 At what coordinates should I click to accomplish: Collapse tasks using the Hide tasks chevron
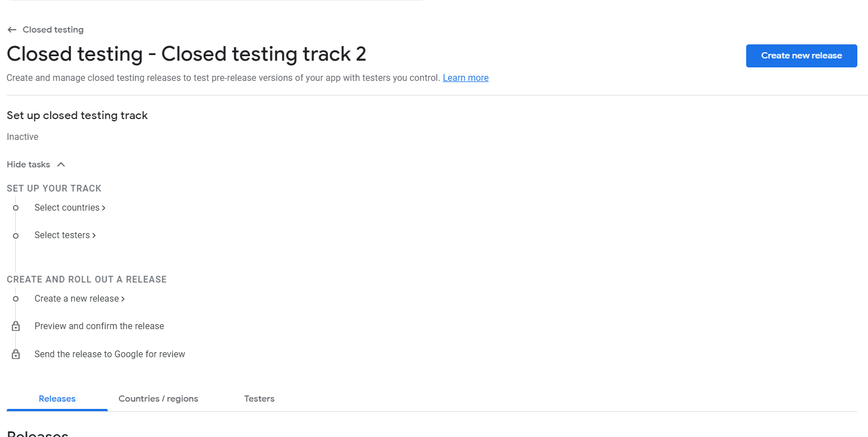pos(61,165)
